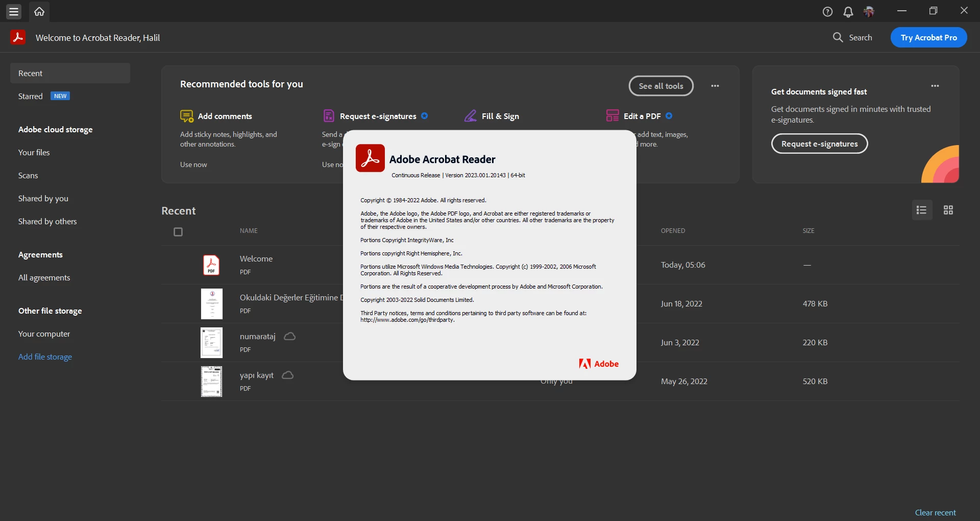This screenshot has width=980, height=521.
Task: Open more options in Get documents signed card
Action: (x=935, y=86)
